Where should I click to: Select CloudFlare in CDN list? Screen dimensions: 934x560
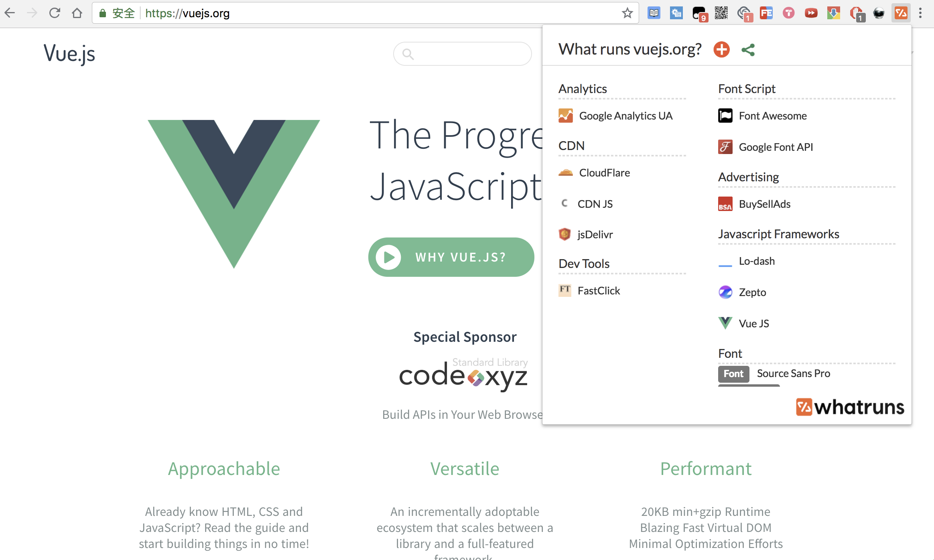point(604,173)
